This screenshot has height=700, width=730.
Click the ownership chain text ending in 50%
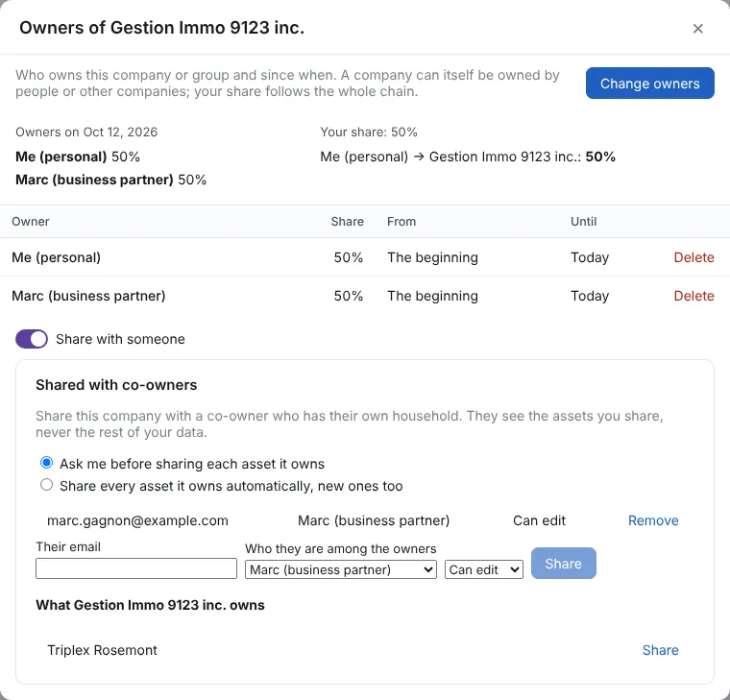(468, 157)
